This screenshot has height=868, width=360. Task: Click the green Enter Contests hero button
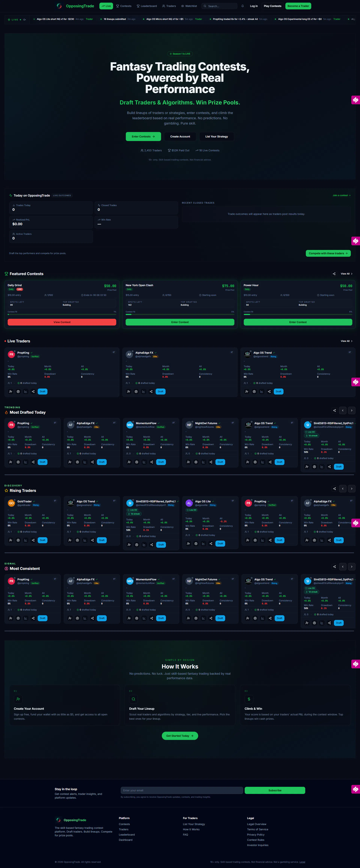click(x=143, y=137)
